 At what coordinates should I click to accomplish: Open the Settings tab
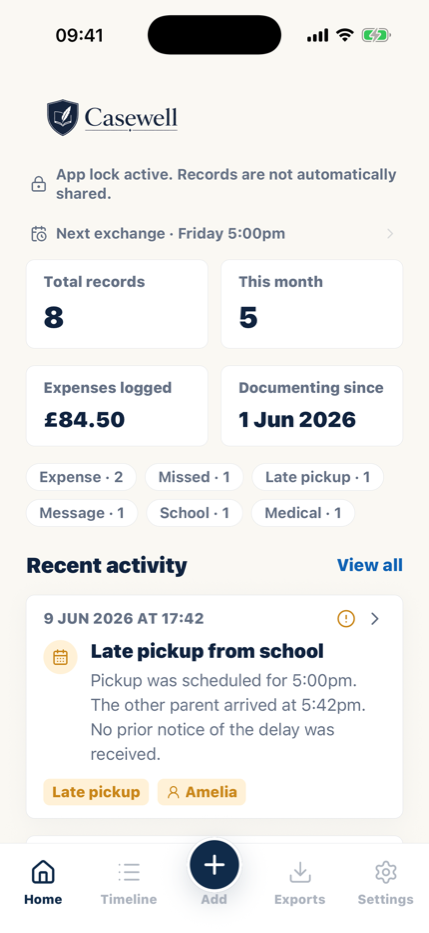pos(386,883)
